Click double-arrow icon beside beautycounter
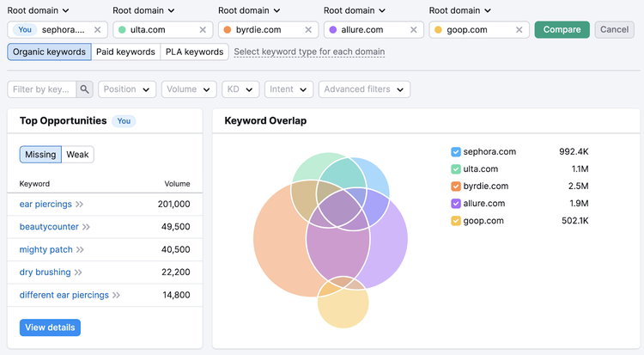Screen dimensions: 644x355 (x=86, y=227)
